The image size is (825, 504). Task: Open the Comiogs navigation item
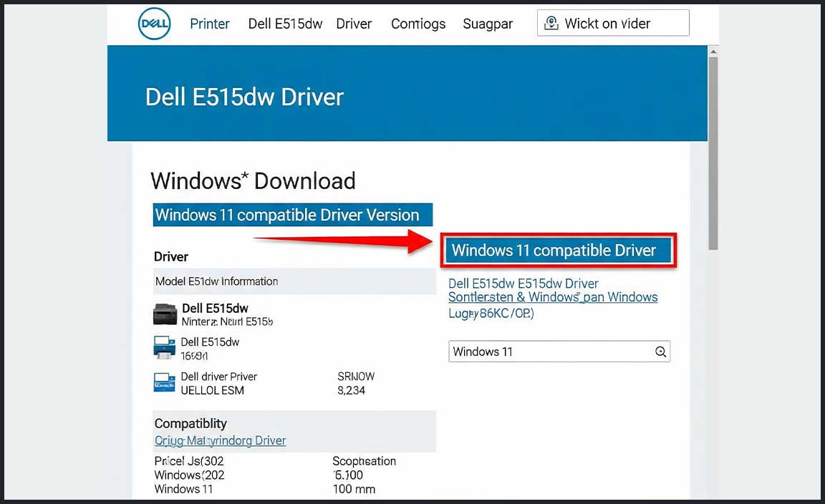(418, 24)
